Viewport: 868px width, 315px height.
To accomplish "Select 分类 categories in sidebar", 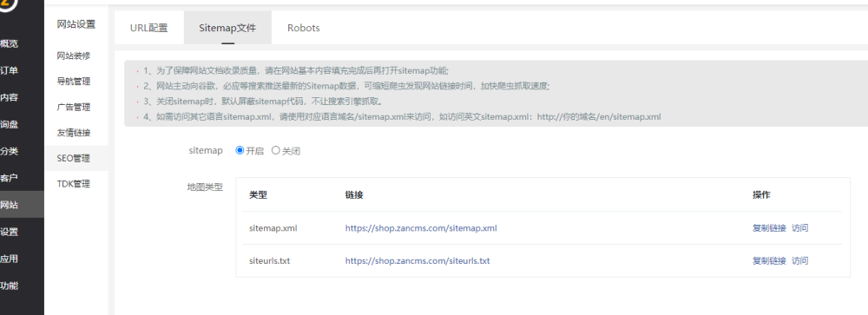I will (9, 151).
